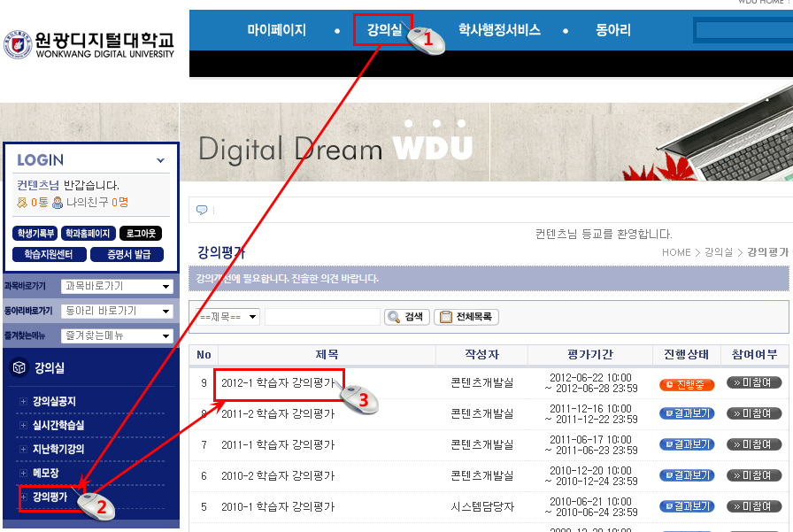This screenshot has width=793, height=532.
Task: Click 결과보기 for 2011-1 evaluation
Action: [686, 444]
